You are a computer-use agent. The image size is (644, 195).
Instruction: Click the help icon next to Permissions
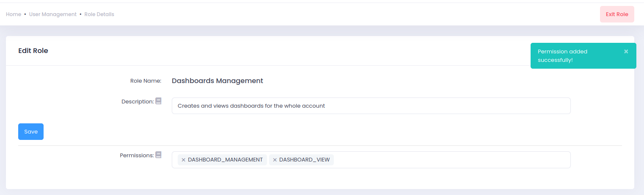click(158, 155)
